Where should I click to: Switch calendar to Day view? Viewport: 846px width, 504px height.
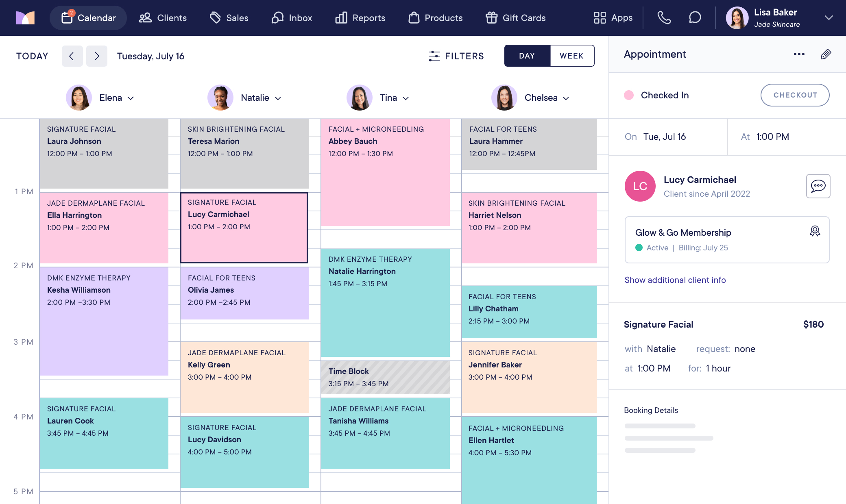coord(527,56)
